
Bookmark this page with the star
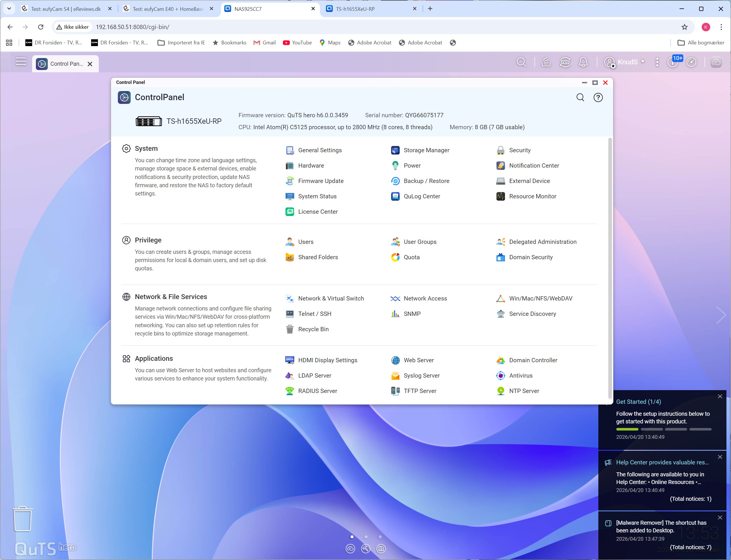tap(685, 27)
